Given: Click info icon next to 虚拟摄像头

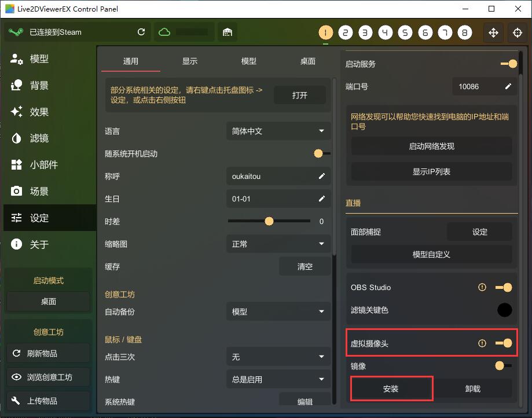Looking at the screenshot, I should click(482, 343).
